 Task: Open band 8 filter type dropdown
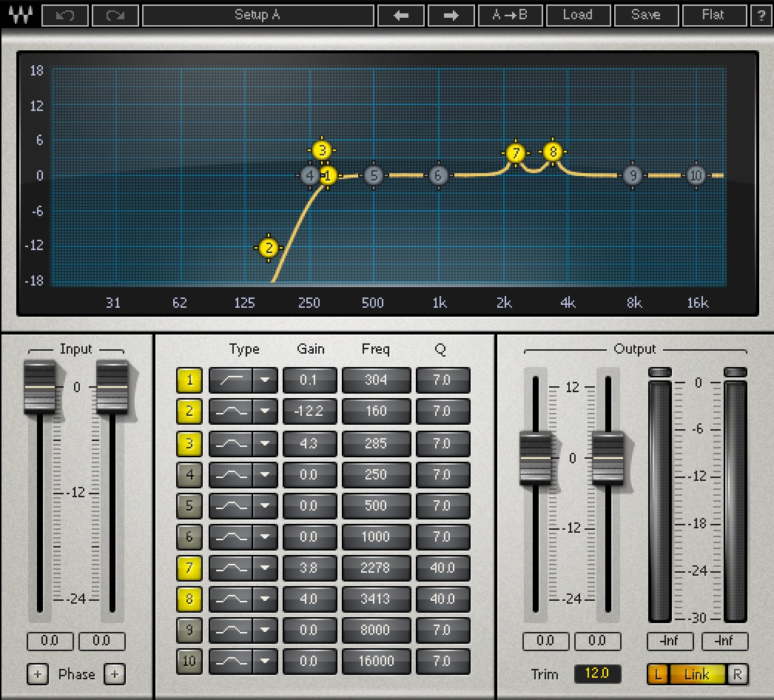click(265, 599)
